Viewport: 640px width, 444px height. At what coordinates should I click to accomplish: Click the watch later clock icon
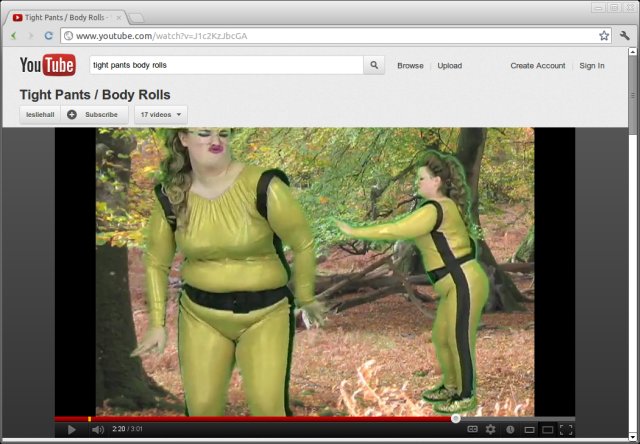pyautogui.click(x=510, y=429)
